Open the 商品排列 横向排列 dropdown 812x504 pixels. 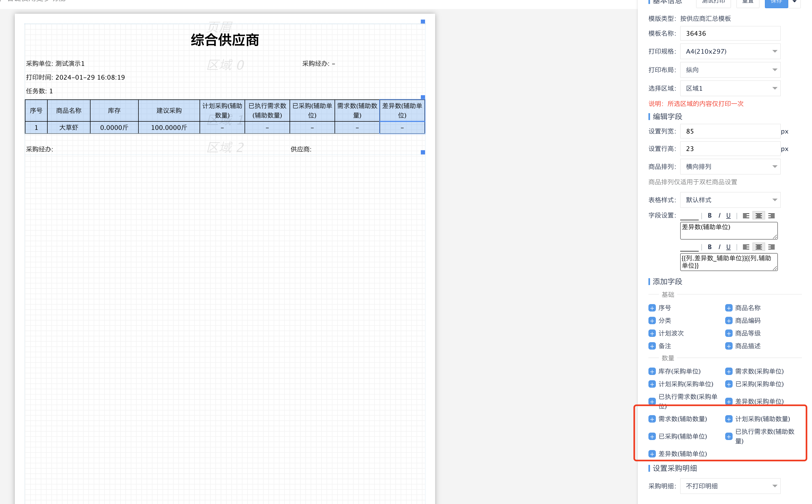(730, 166)
